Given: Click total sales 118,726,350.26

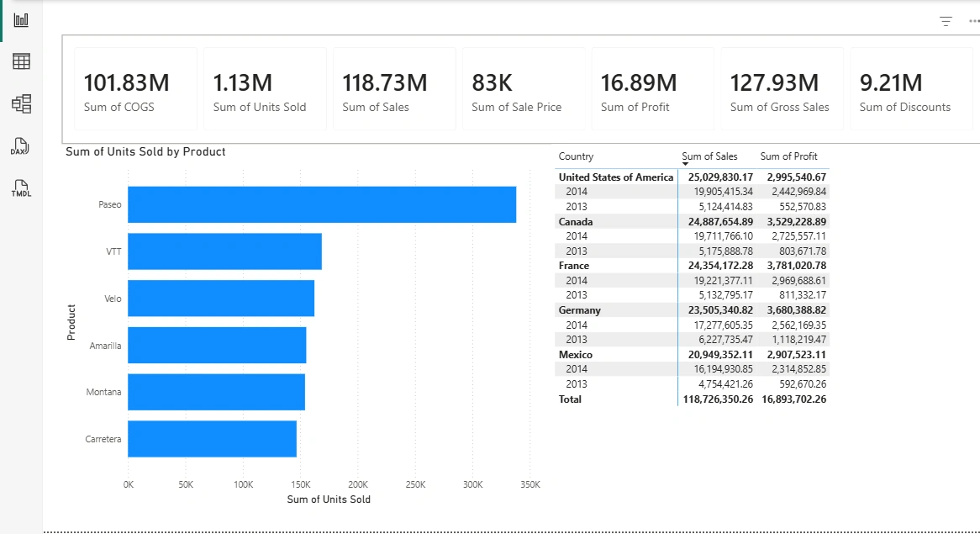Looking at the screenshot, I should (x=718, y=399).
